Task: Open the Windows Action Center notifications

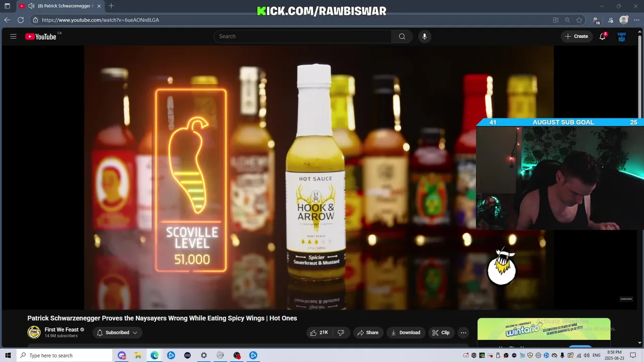Action: [633, 355]
